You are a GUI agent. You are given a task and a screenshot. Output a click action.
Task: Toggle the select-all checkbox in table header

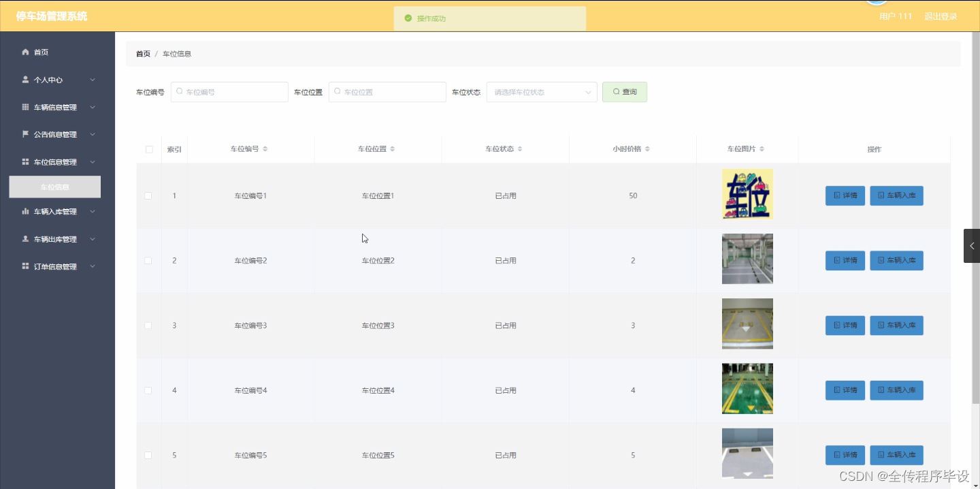(x=149, y=149)
